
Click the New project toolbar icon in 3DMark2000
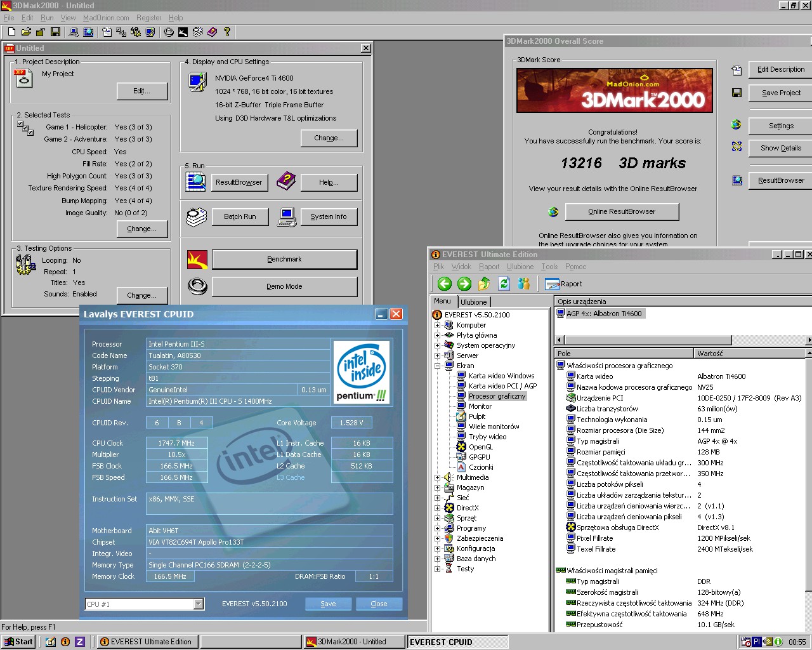[11, 32]
